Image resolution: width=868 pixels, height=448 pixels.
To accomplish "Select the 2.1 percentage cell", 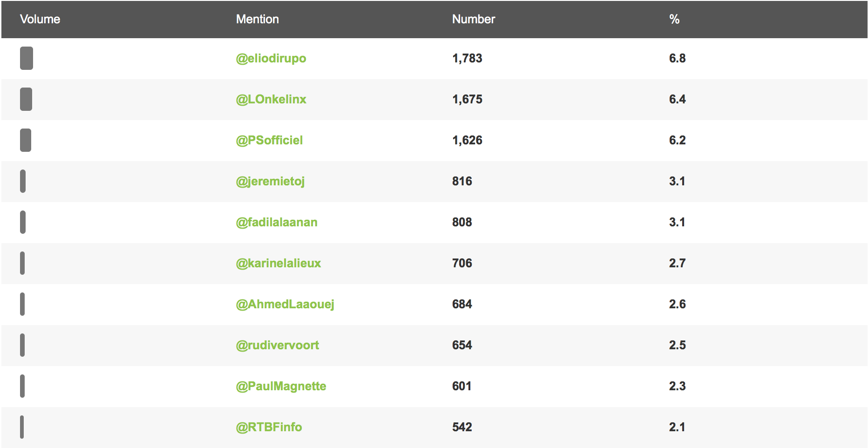I will coord(677,427).
